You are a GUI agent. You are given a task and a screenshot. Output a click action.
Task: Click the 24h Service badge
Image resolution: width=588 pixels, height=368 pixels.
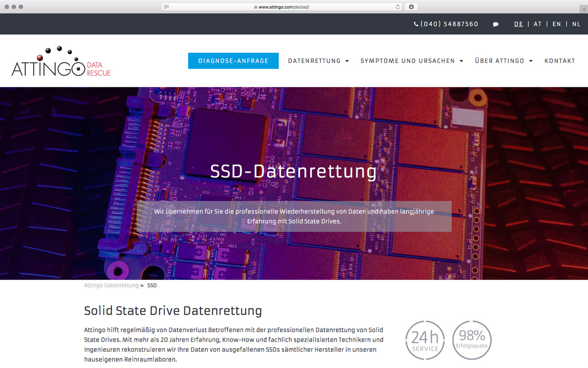425,340
